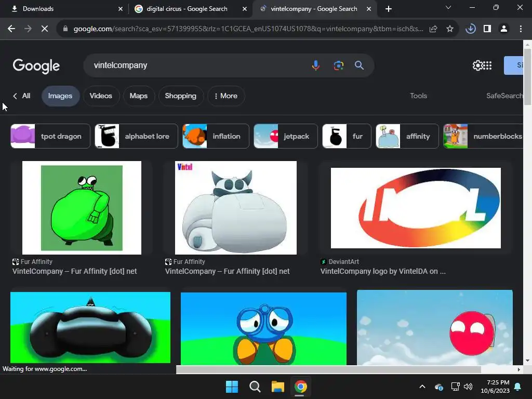The height and width of the screenshot is (399, 532).
Task: Filter by affinity chip
Action: click(407, 137)
